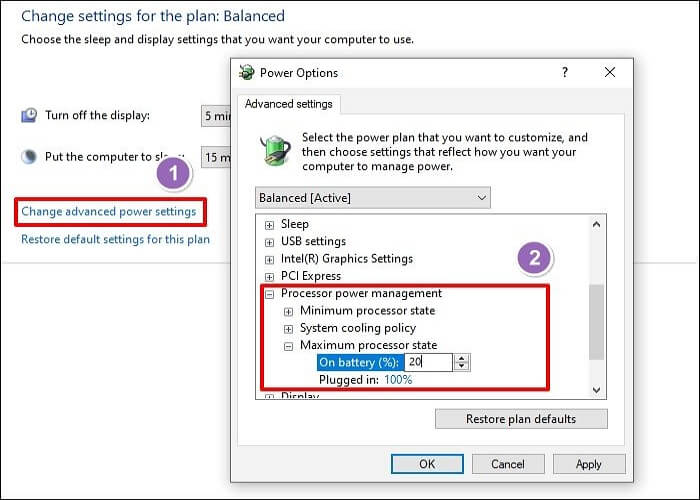Decrease On battery percentage with down arrow
700x500 pixels.
(x=462, y=367)
